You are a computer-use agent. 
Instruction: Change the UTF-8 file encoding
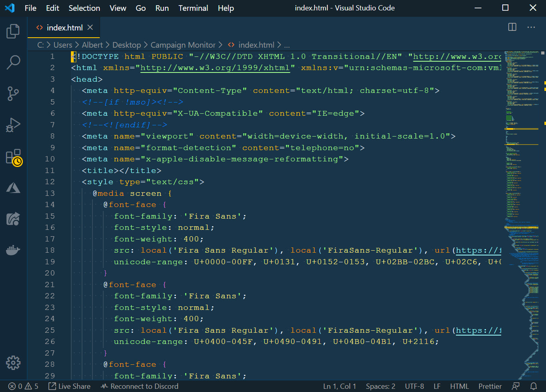point(414,386)
